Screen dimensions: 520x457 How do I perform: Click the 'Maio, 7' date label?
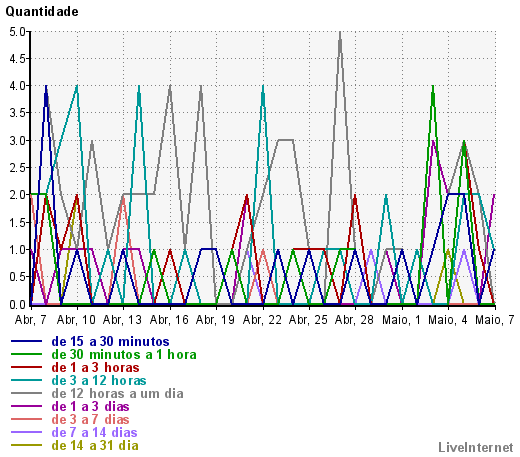(495, 320)
